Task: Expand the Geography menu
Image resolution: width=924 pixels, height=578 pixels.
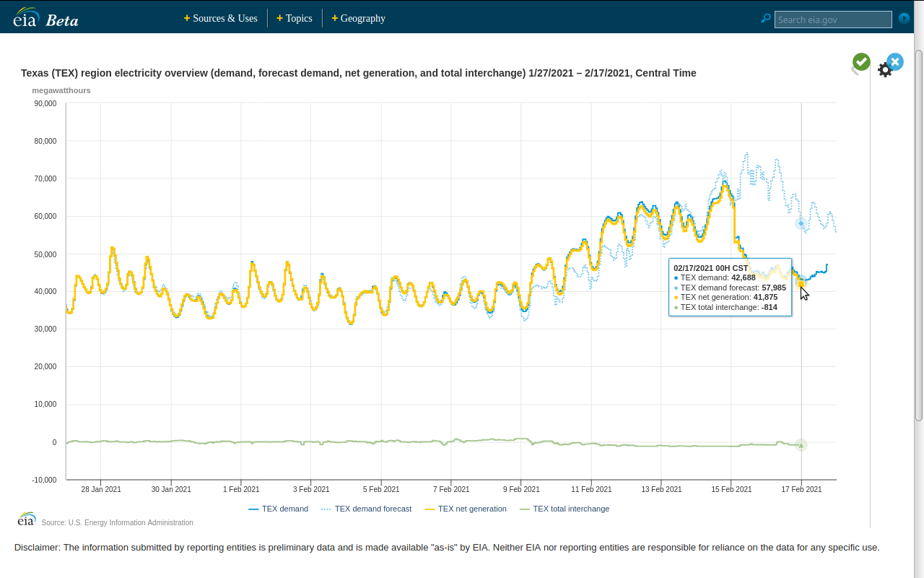Action: 359,18
